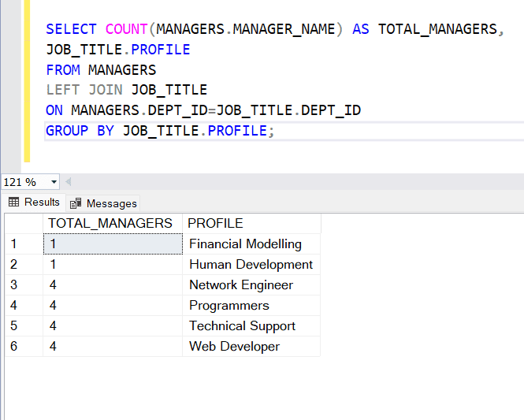Select the Financial Modelling cell
The image size is (524, 420).
pyautogui.click(x=251, y=244)
